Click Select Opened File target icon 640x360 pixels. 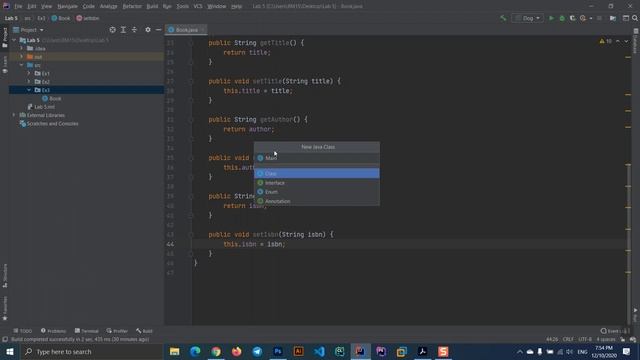coord(112,30)
